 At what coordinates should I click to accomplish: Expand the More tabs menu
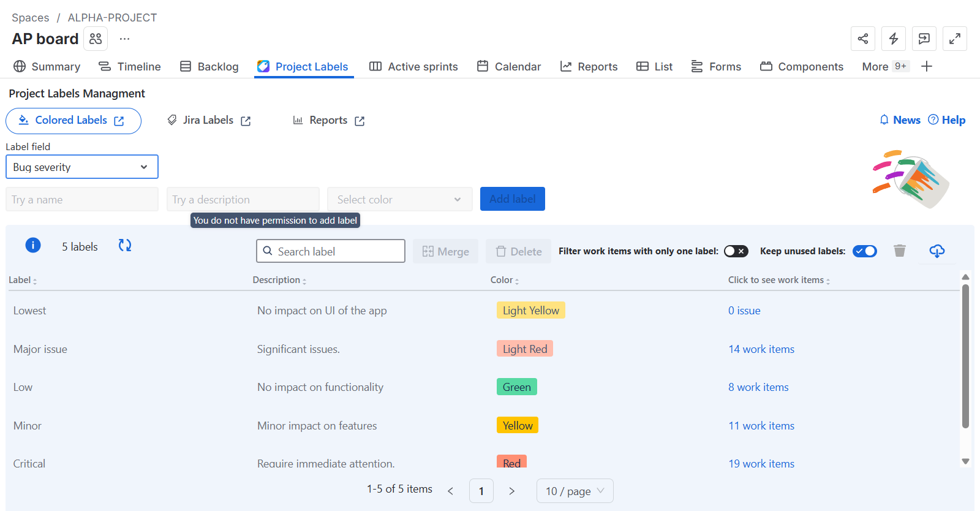tap(884, 66)
